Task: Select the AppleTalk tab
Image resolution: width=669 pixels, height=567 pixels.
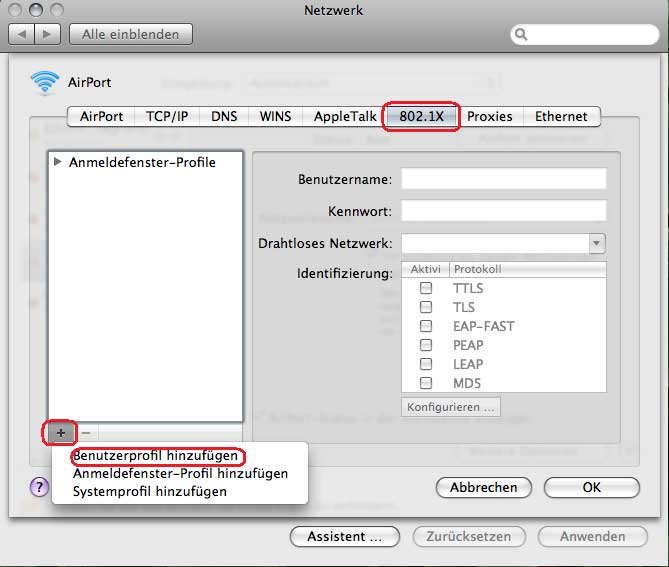Action: (345, 116)
